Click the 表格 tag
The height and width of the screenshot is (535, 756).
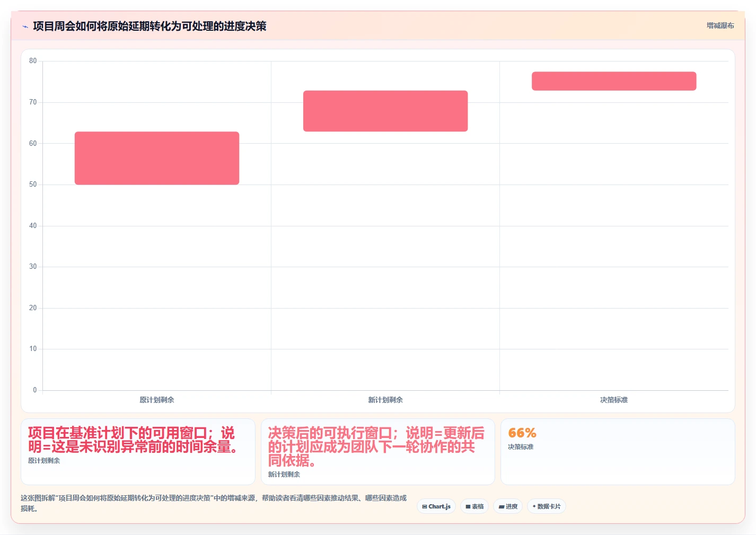(474, 506)
